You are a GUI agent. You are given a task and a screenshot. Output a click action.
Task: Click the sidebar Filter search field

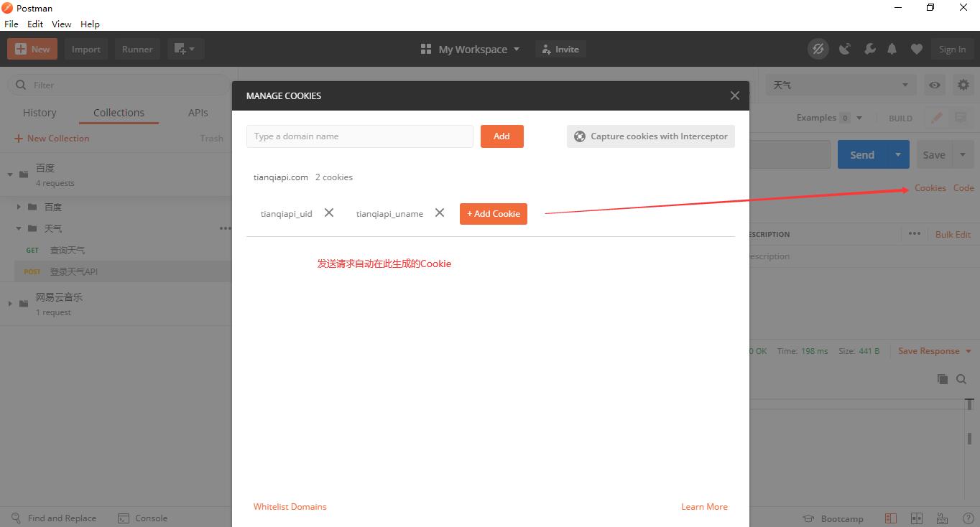(x=119, y=85)
